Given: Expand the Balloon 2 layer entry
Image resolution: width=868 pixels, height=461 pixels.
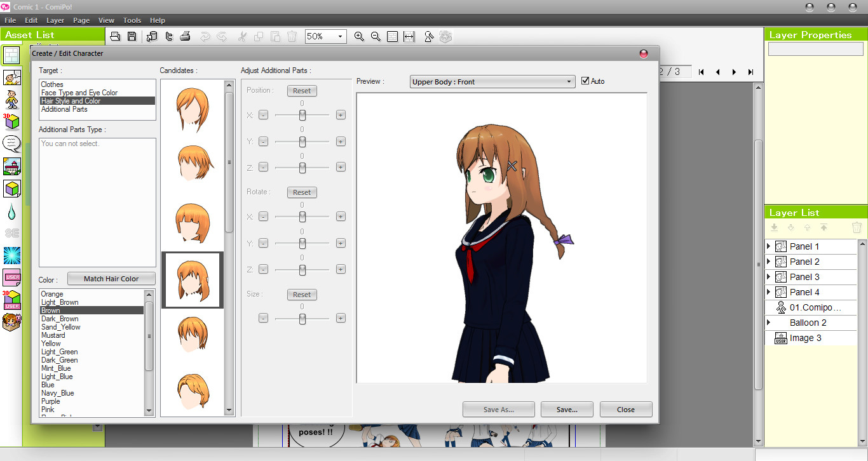Looking at the screenshot, I should [x=769, y=323].
